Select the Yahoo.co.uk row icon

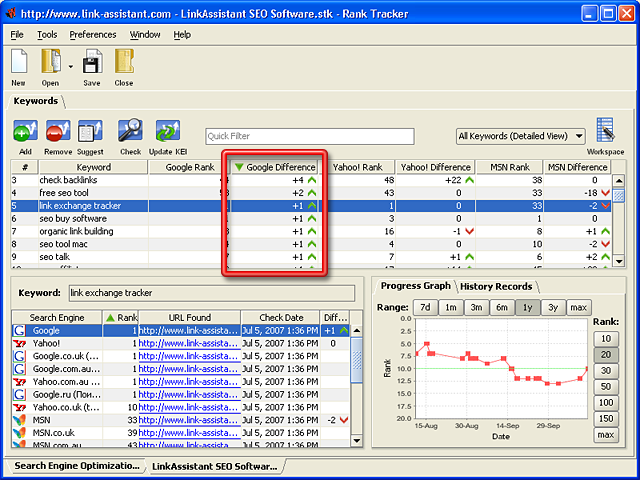tap(19, 407)
